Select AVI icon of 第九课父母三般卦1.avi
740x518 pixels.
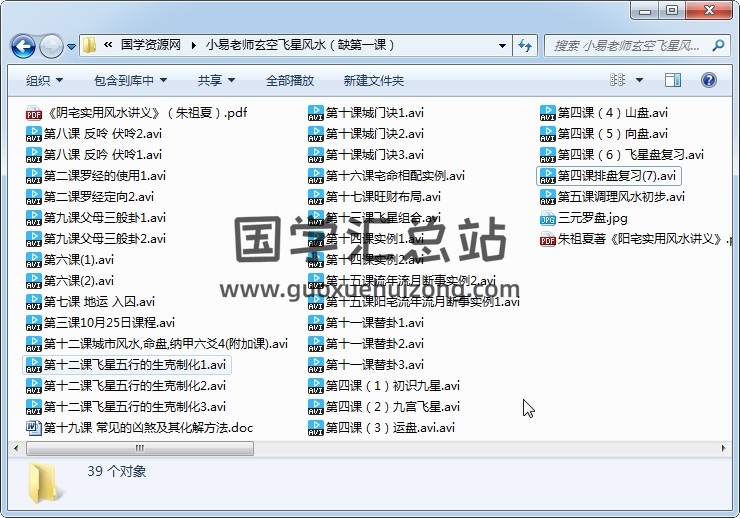point(34,218)
